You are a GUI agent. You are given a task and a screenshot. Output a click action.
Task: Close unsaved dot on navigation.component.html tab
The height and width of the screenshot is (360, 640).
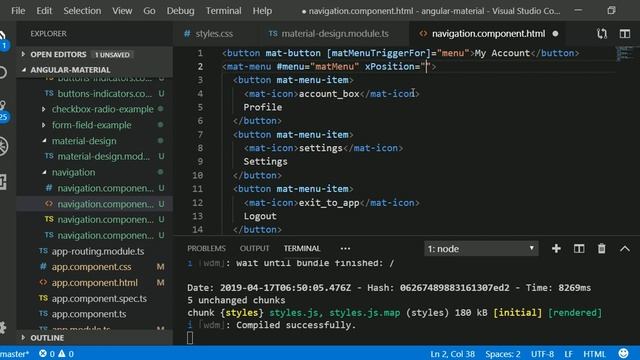[x=556, y=34]
